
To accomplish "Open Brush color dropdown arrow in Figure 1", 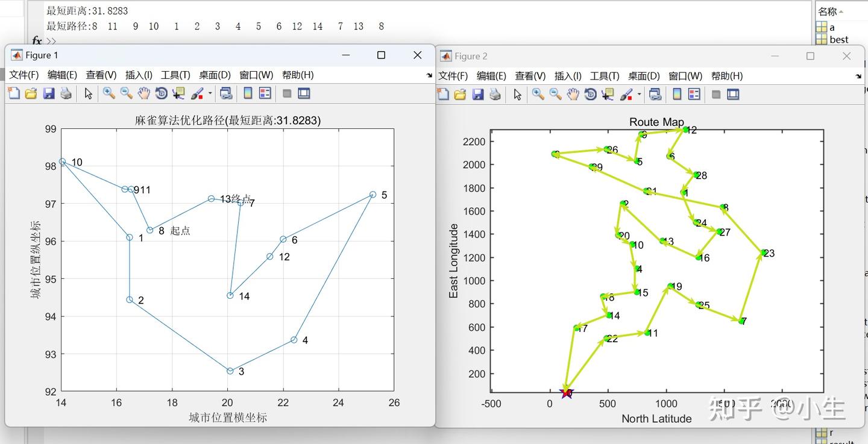I will click(x=210, y=93).
